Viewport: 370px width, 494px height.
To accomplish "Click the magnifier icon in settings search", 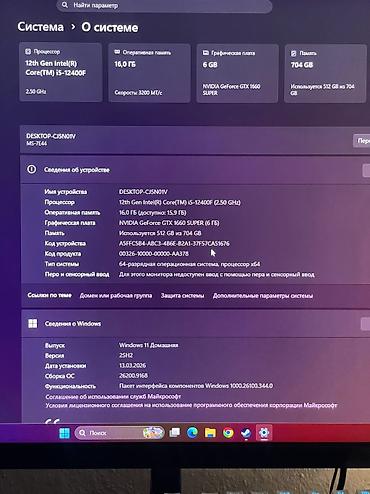I will click(65, 5).
